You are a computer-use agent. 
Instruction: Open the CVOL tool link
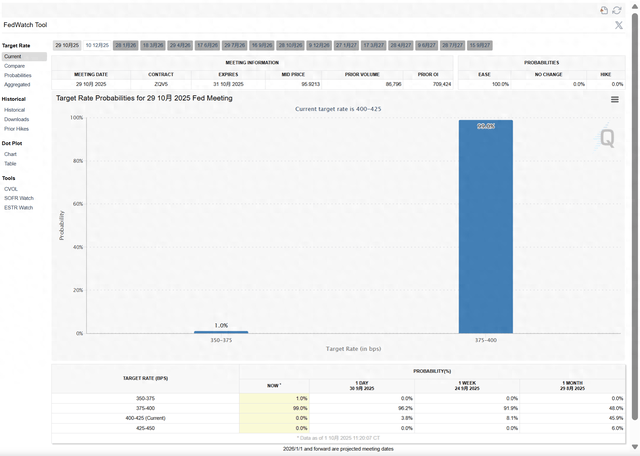[11, 189]
